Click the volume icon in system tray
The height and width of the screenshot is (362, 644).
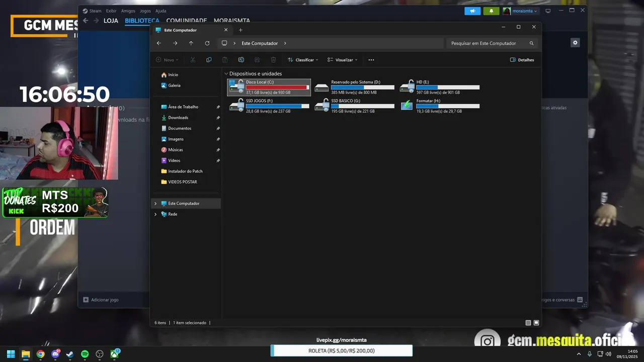(x=609, y=354)
